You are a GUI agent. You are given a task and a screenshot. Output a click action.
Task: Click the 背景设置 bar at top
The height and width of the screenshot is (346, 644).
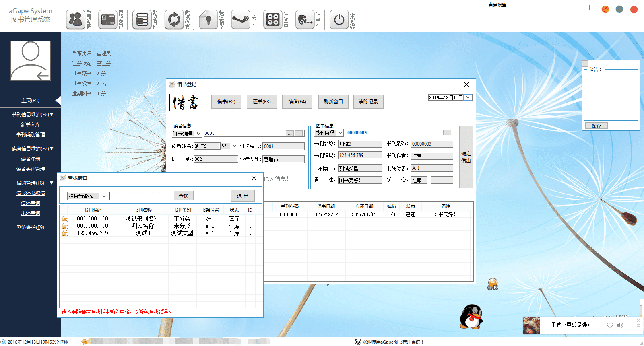(x=536, y=7)
